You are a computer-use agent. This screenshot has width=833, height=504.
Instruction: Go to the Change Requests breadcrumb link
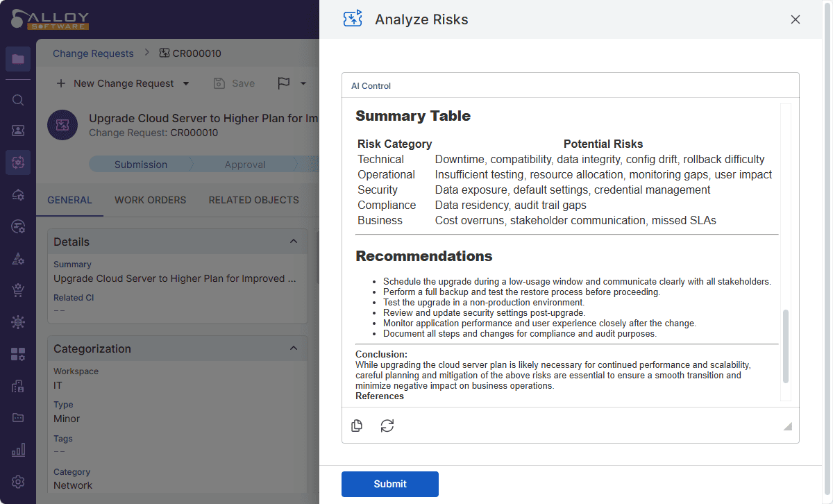pos(93,53)
